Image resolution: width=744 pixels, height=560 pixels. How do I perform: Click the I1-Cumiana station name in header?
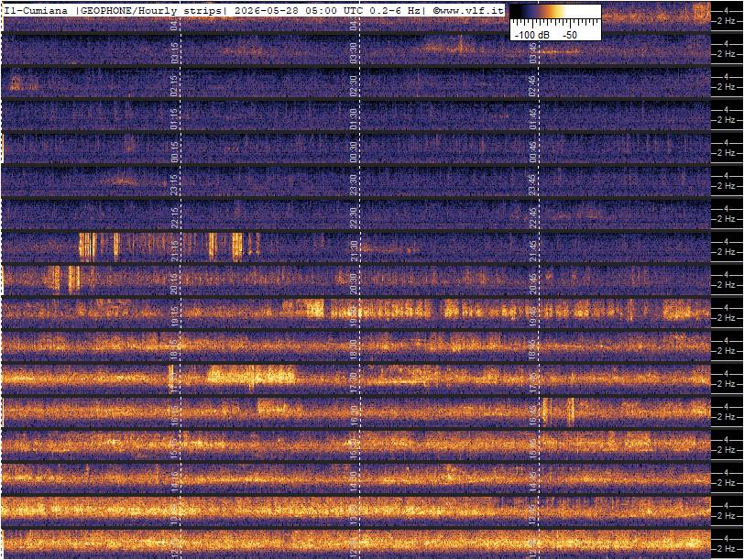(x=36, y=10)
